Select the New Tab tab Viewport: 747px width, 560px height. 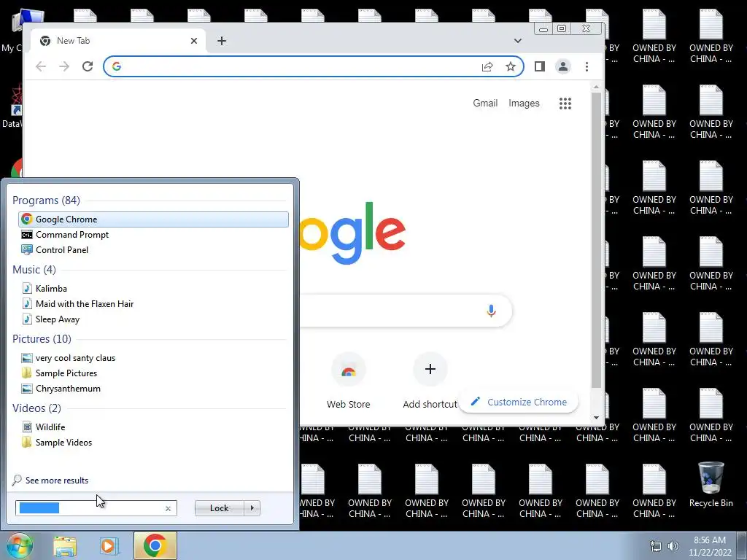tap(119, 41)
